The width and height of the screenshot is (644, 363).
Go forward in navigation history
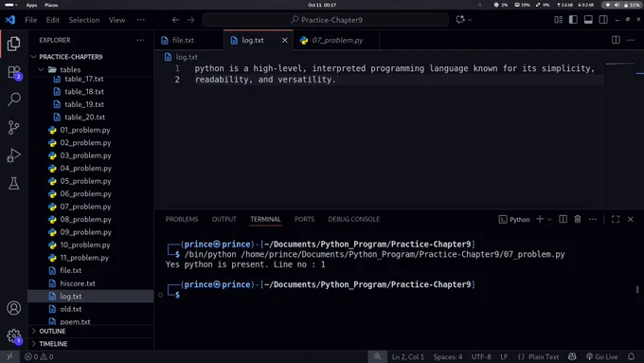click(x=191, y=20)
